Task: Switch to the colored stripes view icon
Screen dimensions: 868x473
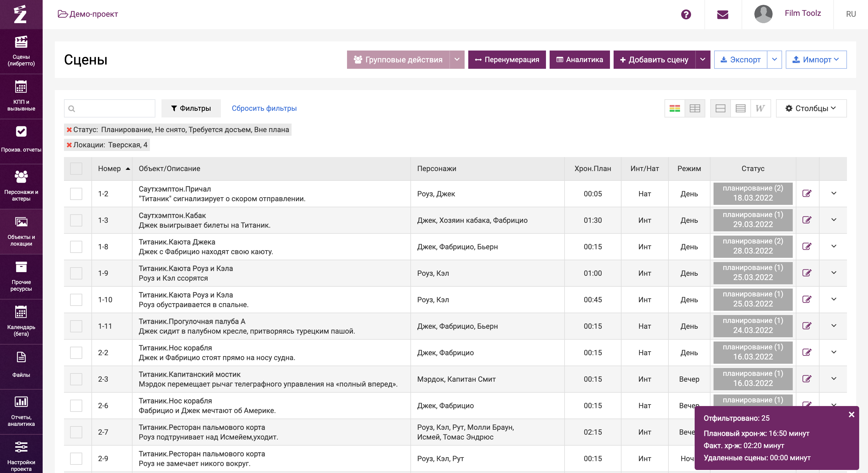Action: pos(675,108)
